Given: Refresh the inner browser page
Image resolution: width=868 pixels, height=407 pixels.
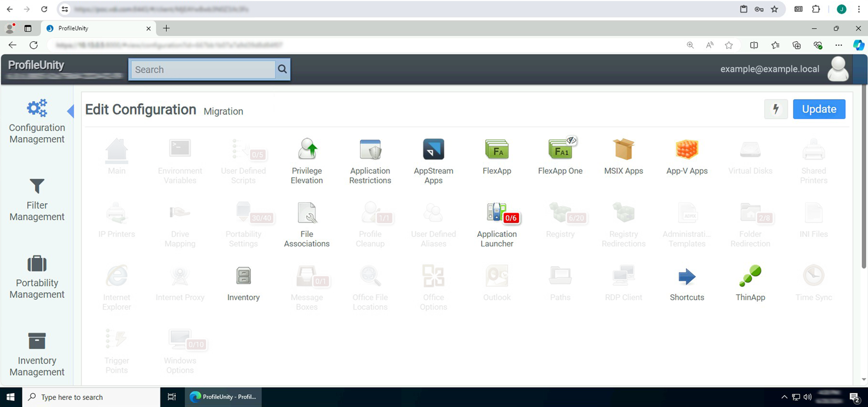Looking at the screenshot, I should point(33,45).
